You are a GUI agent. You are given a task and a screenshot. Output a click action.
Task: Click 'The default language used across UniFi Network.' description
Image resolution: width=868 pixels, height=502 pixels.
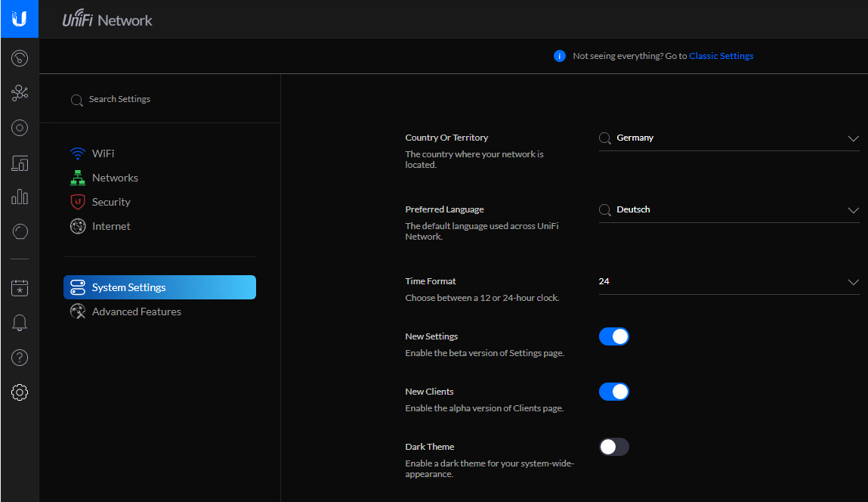coord(482,231)
